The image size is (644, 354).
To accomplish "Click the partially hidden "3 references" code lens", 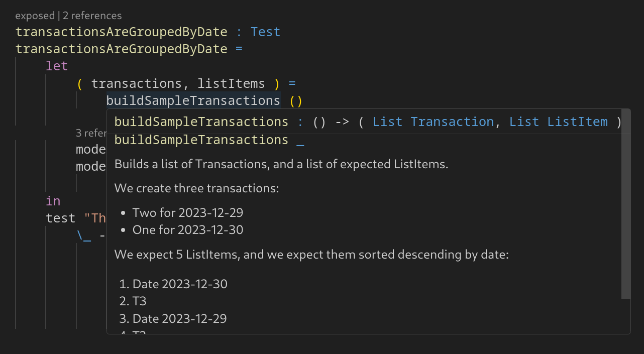I will click(x=91, y=133).
